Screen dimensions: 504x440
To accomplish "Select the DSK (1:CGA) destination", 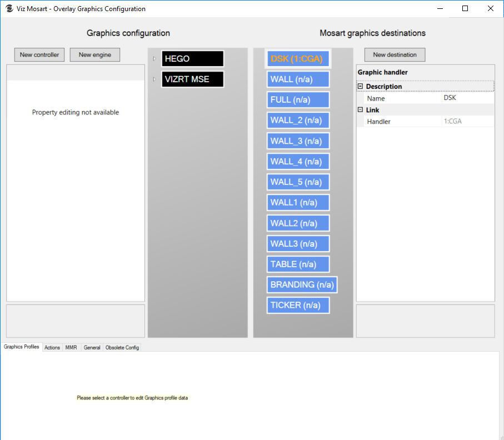I will [x=298, y=58].
